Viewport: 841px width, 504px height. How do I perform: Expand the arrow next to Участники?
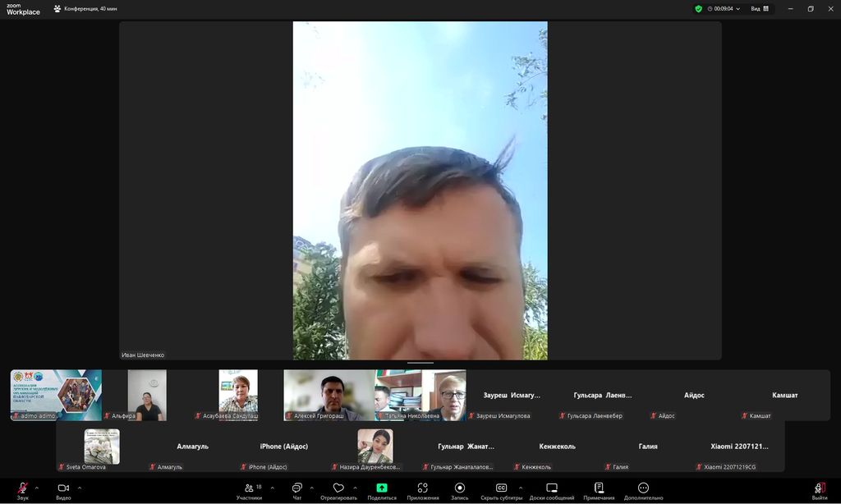[x=273, y=488]
